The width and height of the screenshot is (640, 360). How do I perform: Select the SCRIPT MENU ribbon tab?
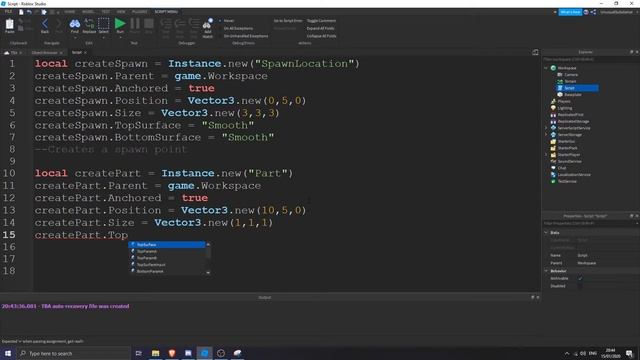[166, 12]
